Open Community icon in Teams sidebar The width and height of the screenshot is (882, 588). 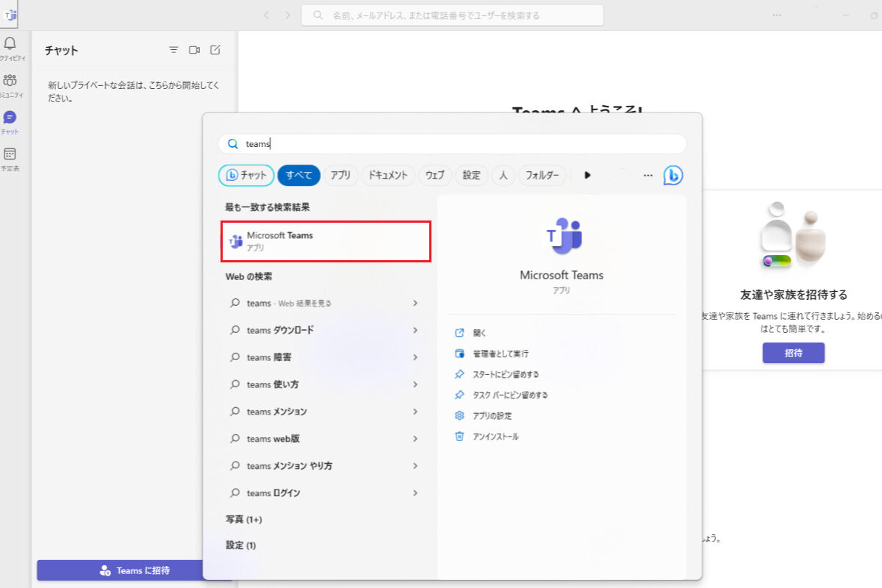10,81
